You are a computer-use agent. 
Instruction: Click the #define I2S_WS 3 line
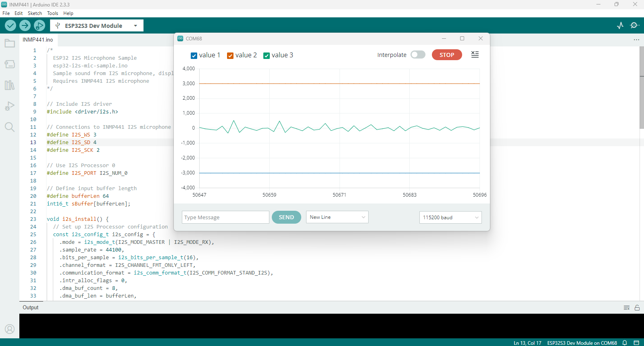(x=71, y=135)
